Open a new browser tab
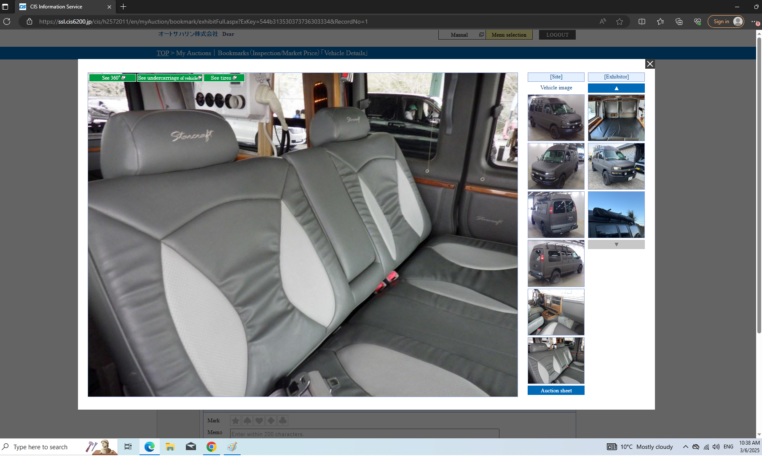The height and width of the screenshot is (456, 762). pyautogui.click(x=123, y=7)
